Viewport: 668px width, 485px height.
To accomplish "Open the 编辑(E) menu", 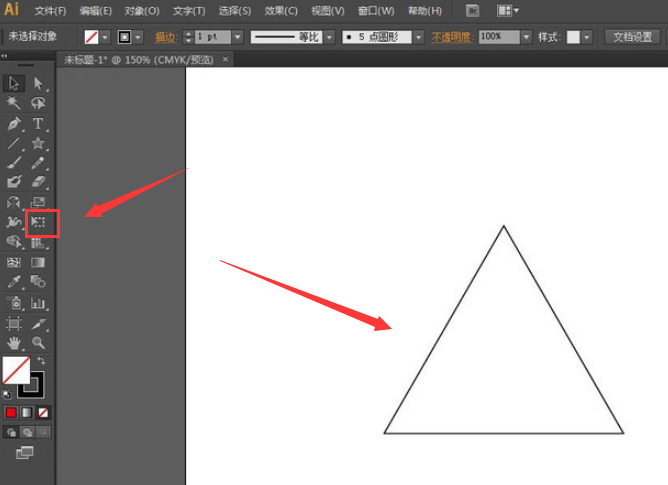I will 95,11.
